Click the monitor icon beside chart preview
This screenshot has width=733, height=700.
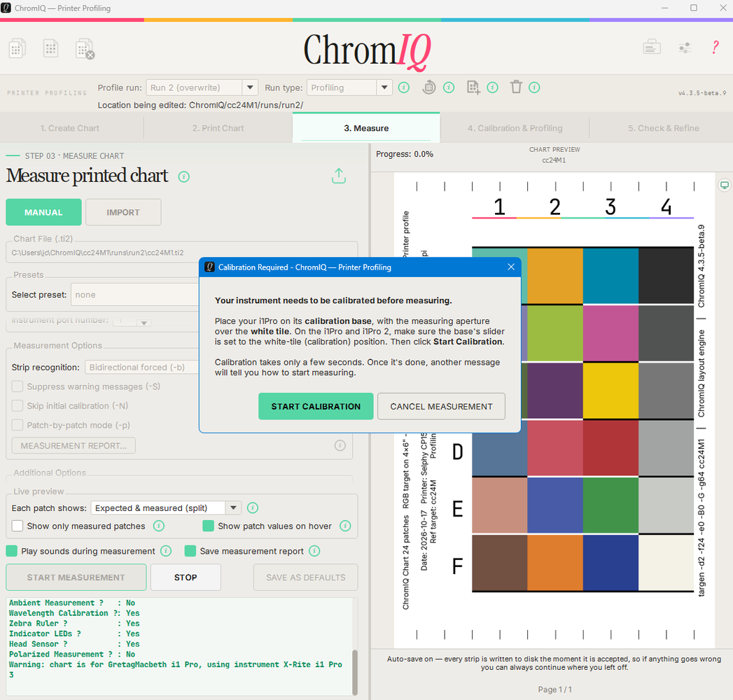pos(724,185)
